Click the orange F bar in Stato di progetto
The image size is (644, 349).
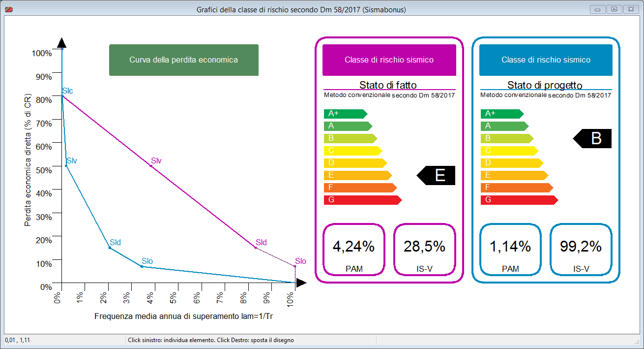[x=515, y=188]
